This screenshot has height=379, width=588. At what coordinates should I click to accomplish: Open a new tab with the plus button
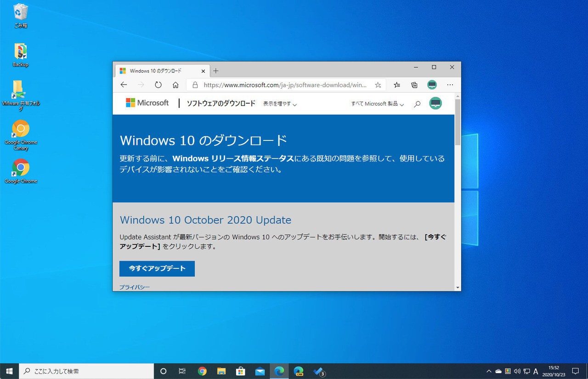pos(216,71)
